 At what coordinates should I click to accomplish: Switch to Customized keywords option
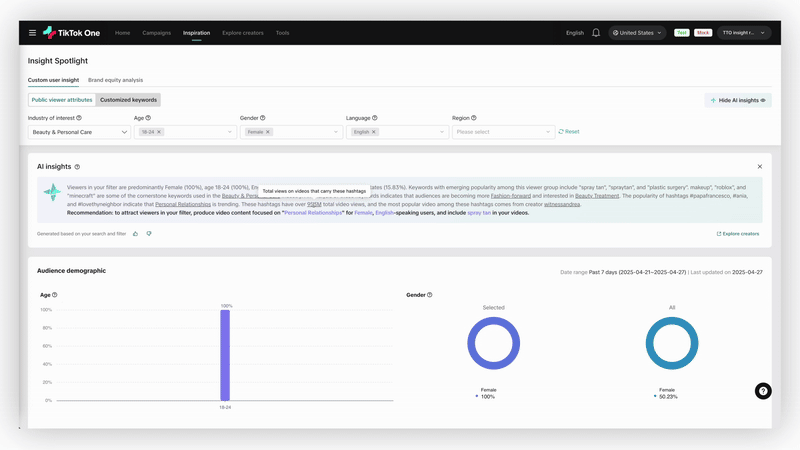tap(128, 100)
